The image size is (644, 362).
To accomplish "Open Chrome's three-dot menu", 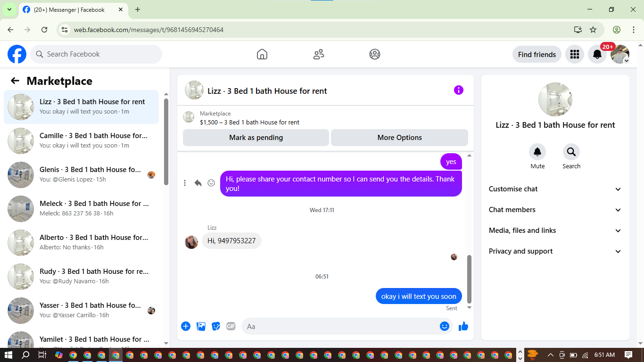I will tap(633, 30).
